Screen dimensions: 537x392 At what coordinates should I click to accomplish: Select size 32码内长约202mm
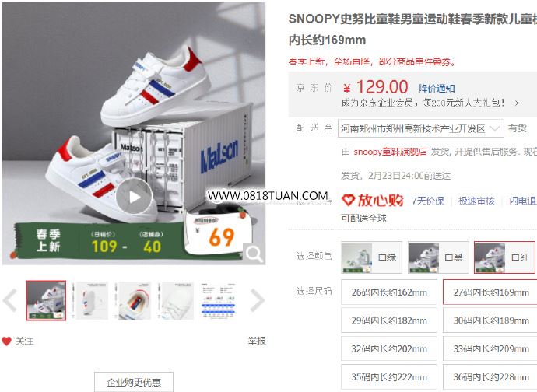tap(389, 348)
